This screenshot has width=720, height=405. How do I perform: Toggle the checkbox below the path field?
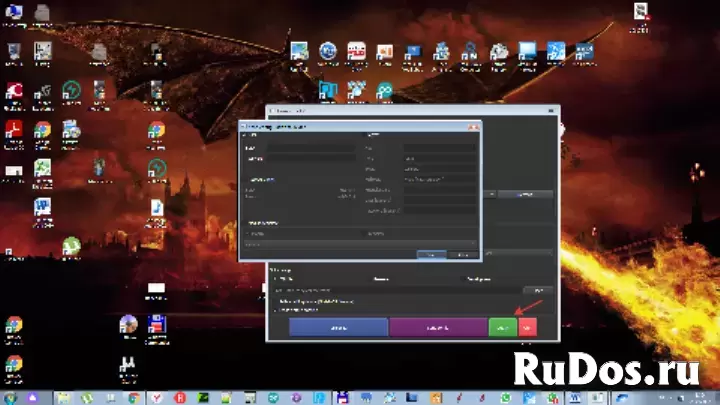click(x=276, y=302)
